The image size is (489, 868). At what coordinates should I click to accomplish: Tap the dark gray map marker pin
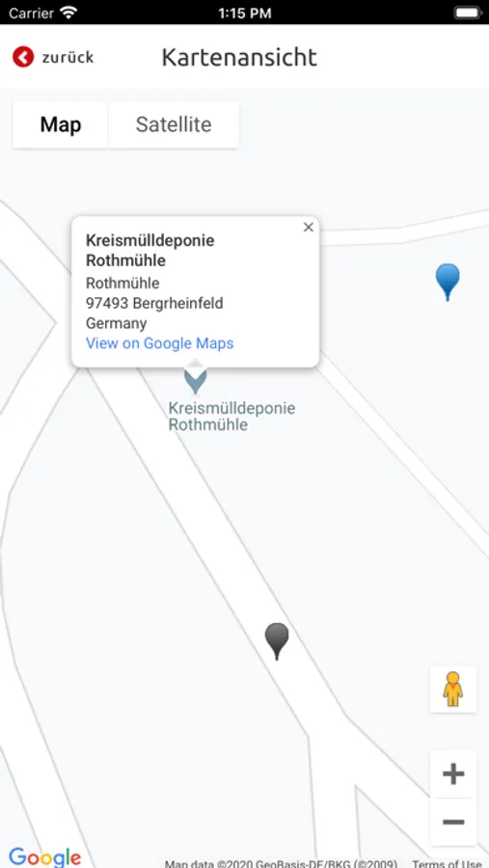coord(277,641)
